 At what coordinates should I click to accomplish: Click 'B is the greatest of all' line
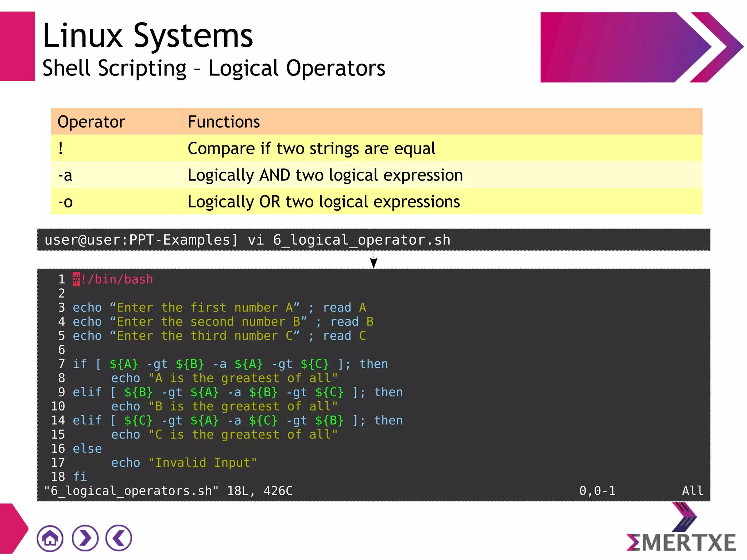(x=224, y=406)
